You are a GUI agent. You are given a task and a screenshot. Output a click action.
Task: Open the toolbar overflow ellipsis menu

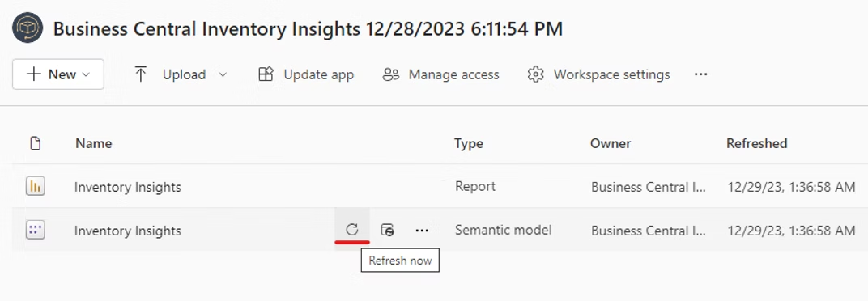point(701,74)
